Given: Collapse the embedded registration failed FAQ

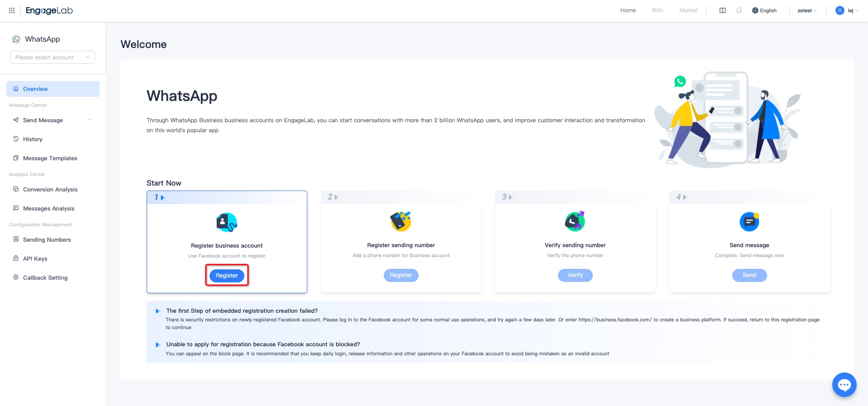Looking at the screenshot, I should pyautogui.click(x=158, y=311).
